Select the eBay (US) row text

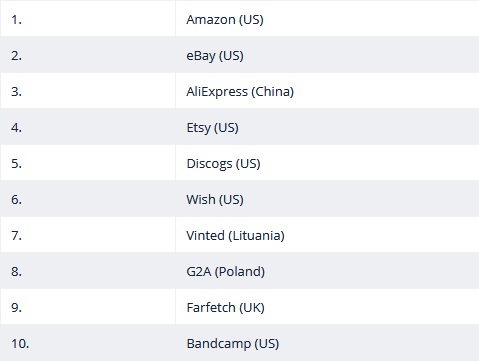215,56
